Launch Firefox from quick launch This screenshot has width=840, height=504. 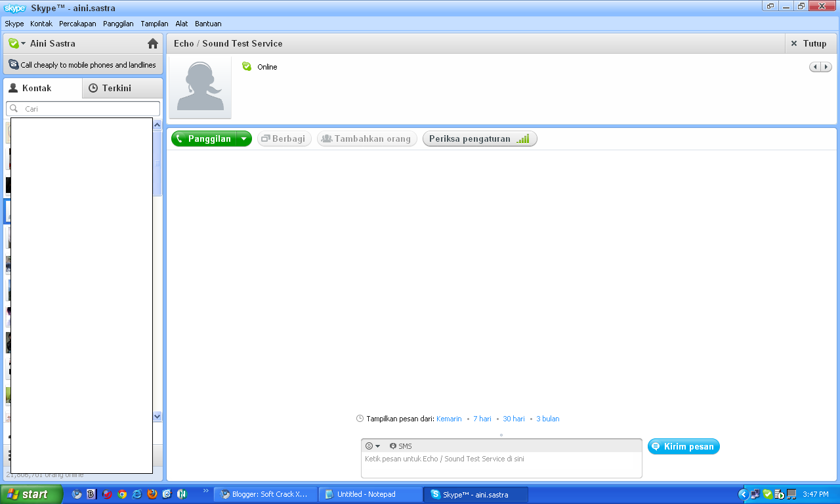152,494
